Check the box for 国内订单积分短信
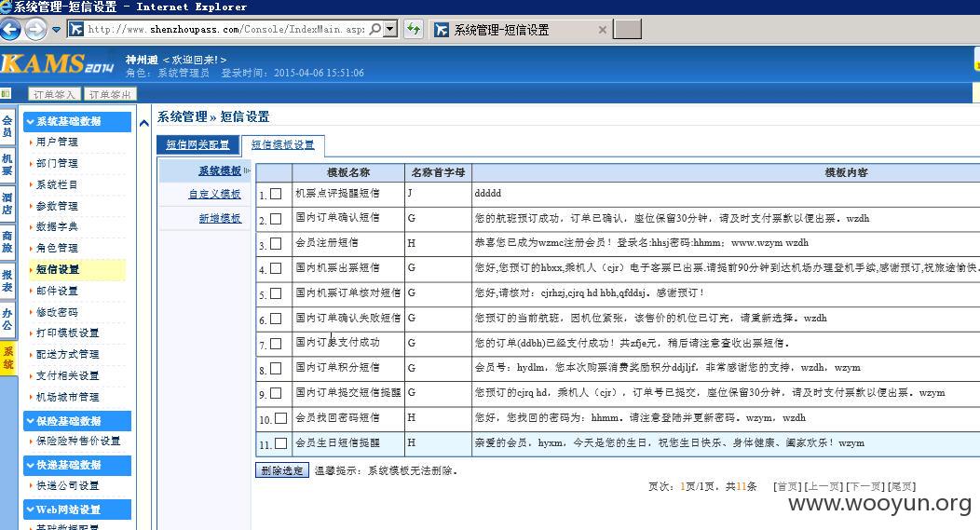This screenshot has width=980, height=530. point(276,369)
